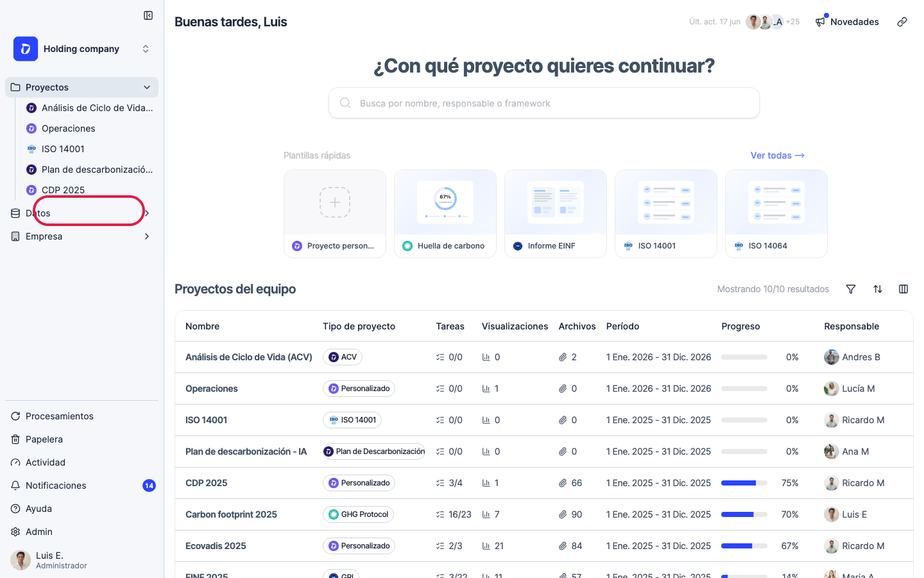Open the company switcher chevrons

[x=146, y=49]
